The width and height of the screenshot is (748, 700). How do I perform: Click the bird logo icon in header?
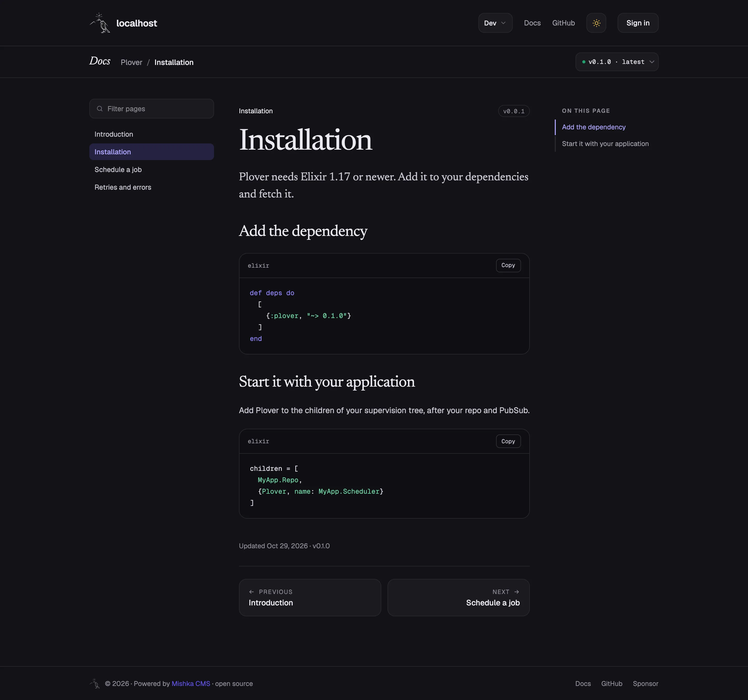[100, 23]
